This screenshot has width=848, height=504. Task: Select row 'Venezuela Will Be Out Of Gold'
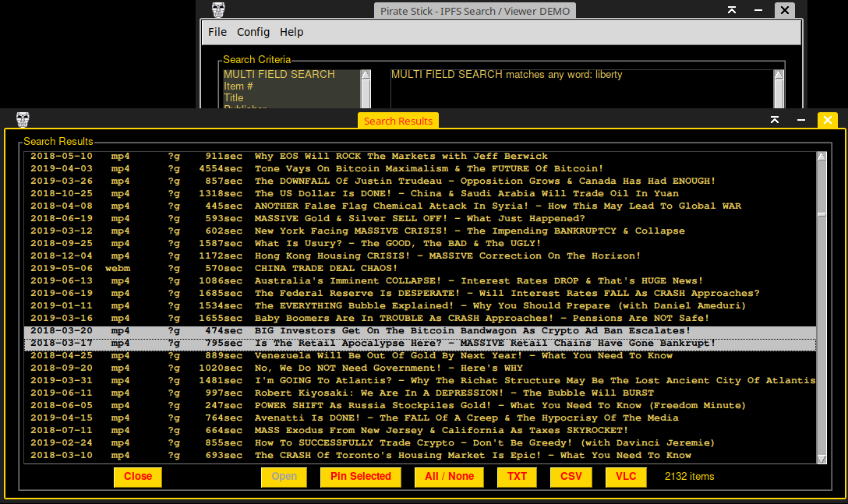point(420,355)
